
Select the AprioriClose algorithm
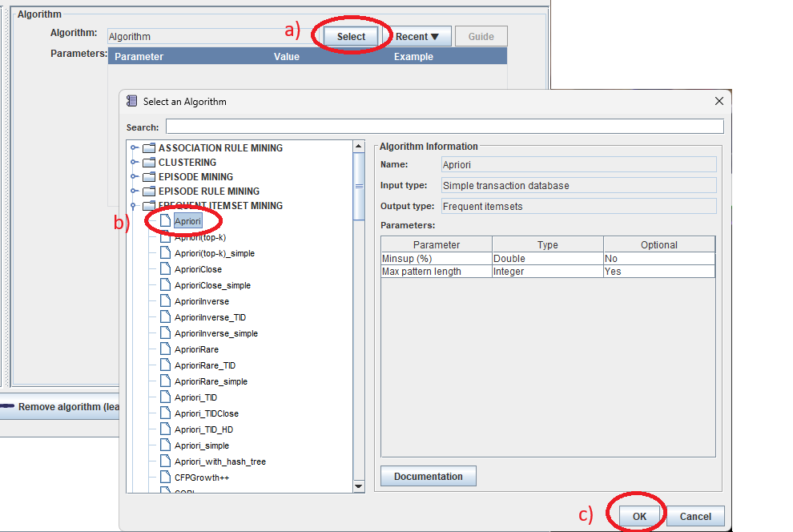click(198, 269)
